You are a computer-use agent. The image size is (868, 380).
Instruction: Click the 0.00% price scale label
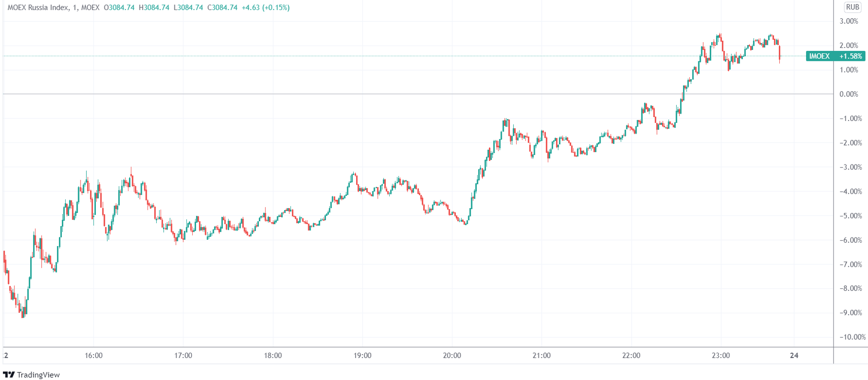[x=849, y=94]
